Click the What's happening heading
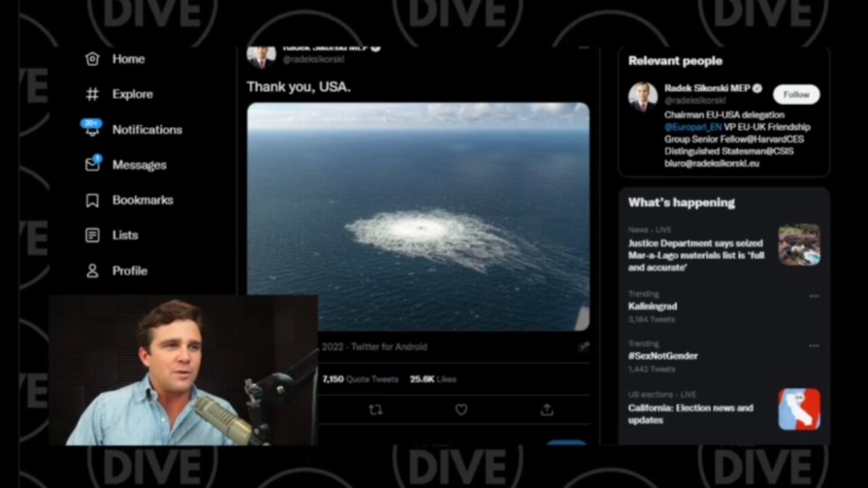868x488 pixels. (682, 202)
